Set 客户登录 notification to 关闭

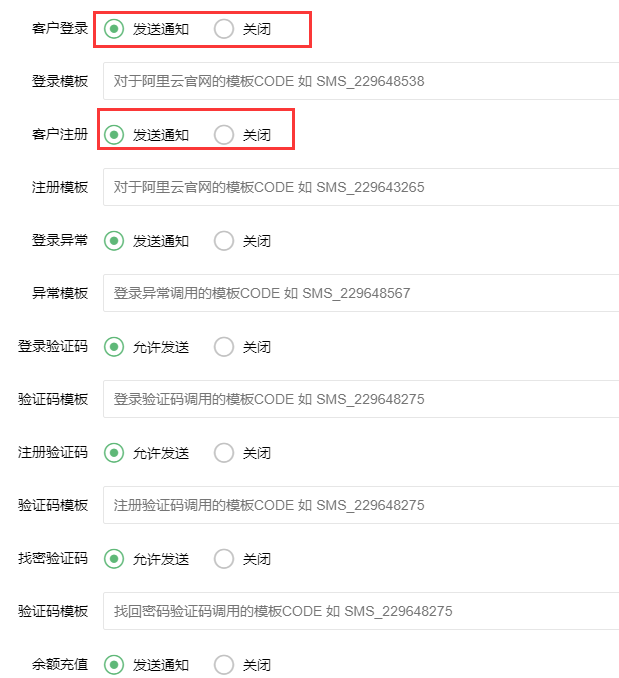tap(225, 29)
